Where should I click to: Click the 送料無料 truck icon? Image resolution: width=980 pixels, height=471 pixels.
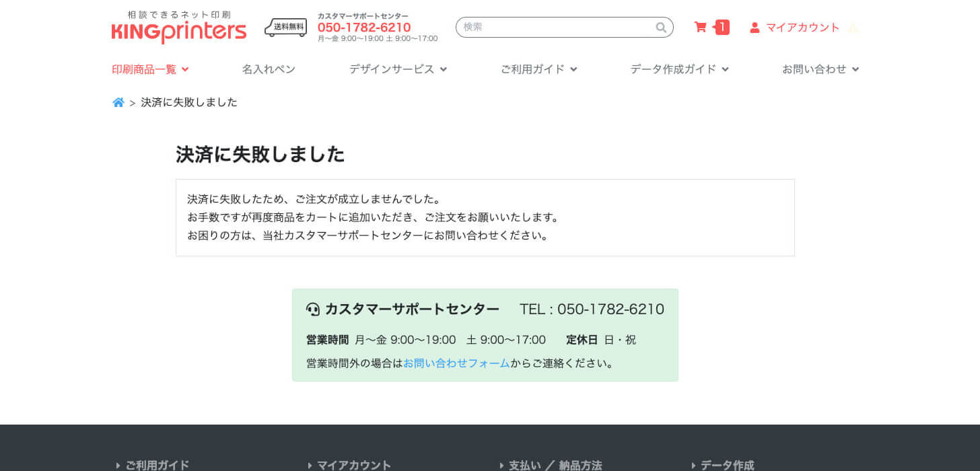285,28
